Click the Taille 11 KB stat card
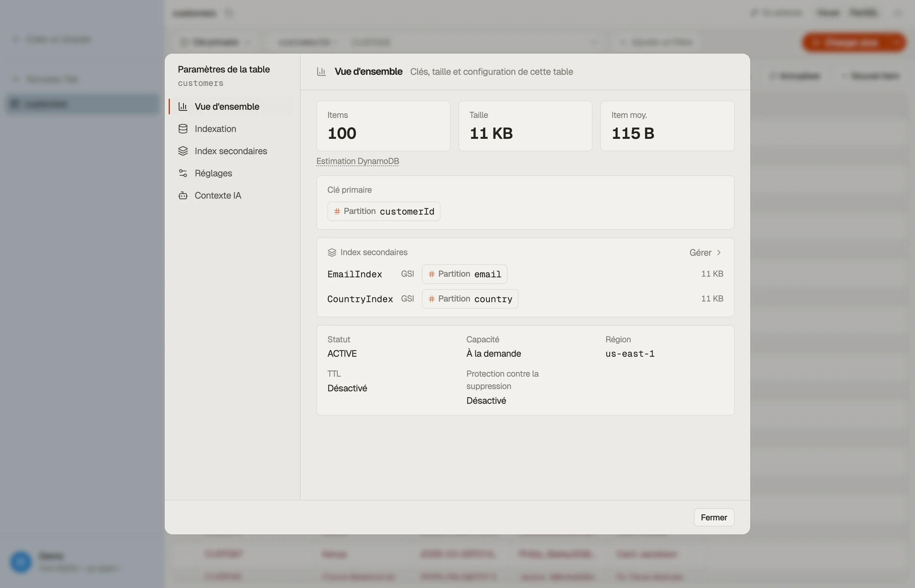Viewport: 915px width, 588px height. (x=525, y=126)
